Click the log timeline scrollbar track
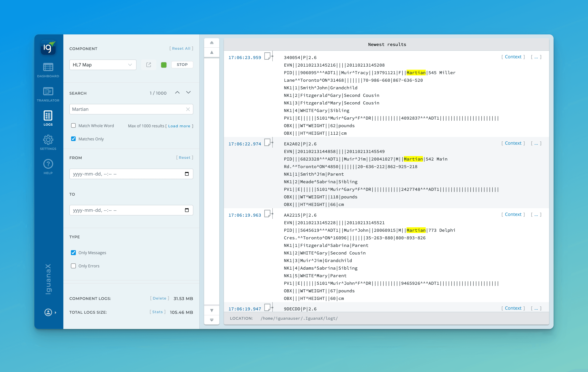The height and width of the screenshot is (372, 588). pos(212,181)
